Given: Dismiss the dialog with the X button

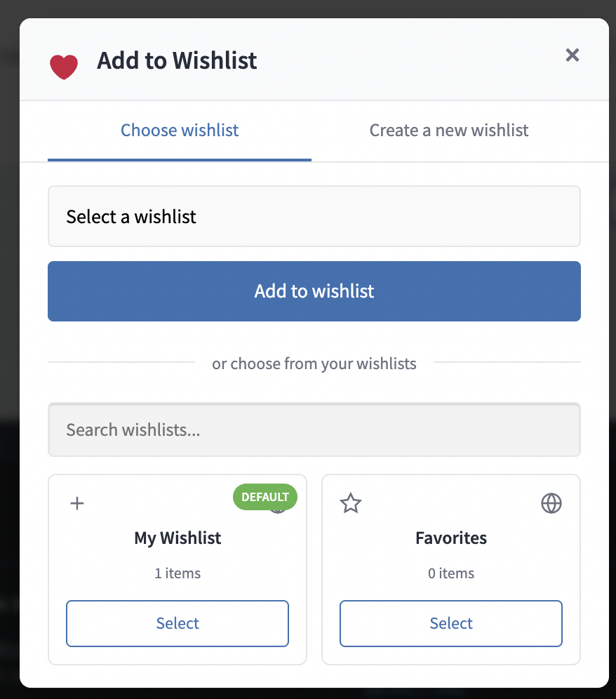Looking at the screenshot, I should point(572,55).
